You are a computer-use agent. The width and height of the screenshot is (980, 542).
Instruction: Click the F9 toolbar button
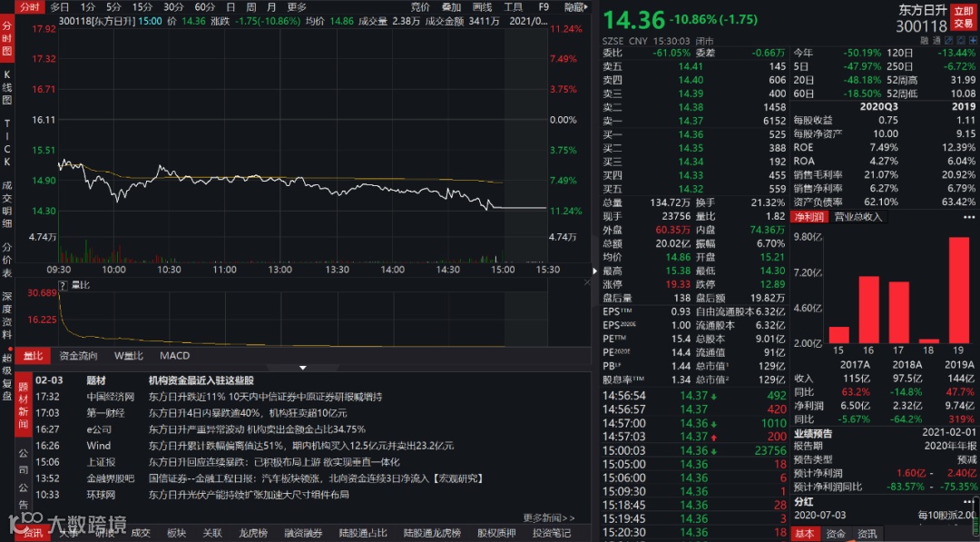point(544,7)
